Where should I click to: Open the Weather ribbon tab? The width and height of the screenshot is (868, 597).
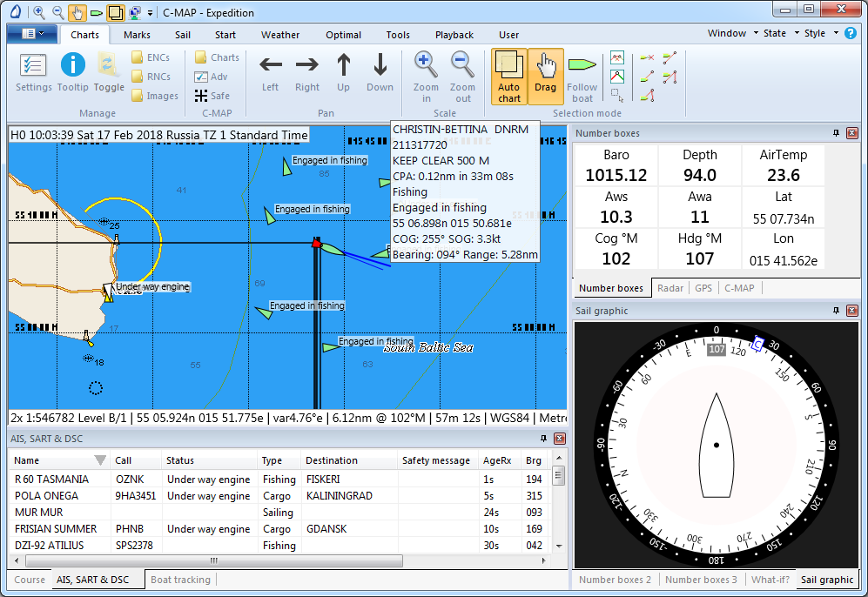tap(280, 35)
